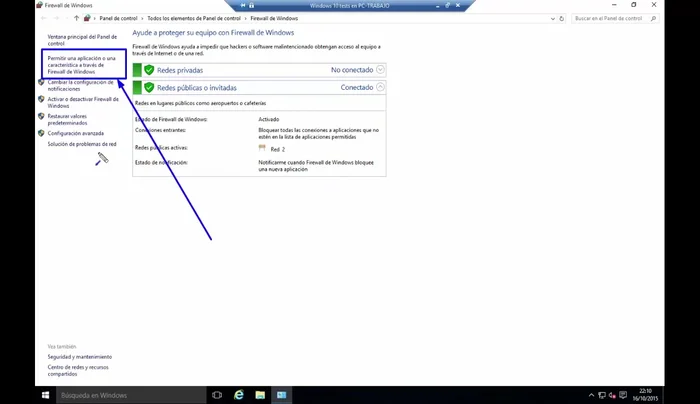Viewport: 700px width, 404px height.
Task: Open Todos los elementos de Panel de control breadcrumb
Action: 194,18
